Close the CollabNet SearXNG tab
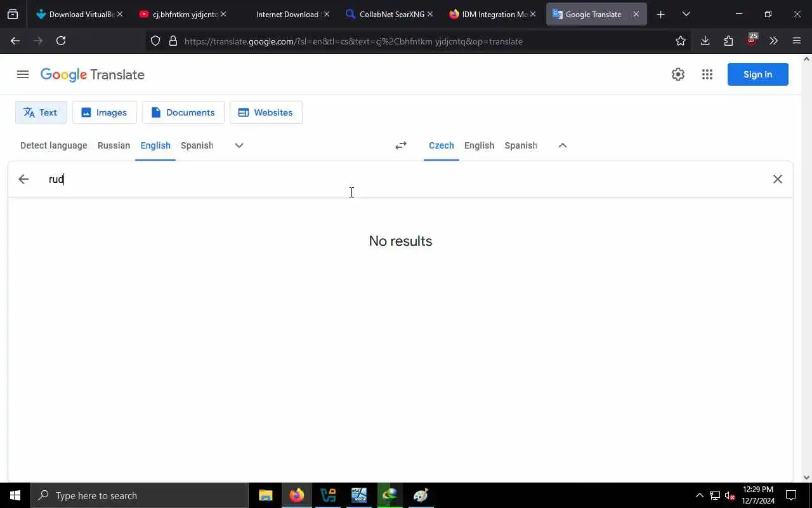812x508 pixels. point(429,14)
